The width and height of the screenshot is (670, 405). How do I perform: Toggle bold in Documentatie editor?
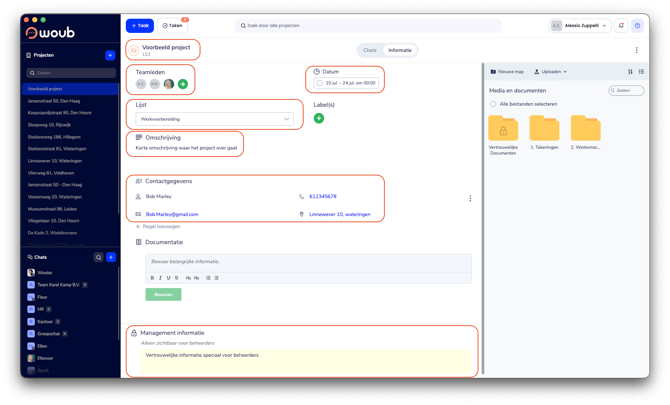(x=152, y=278)
